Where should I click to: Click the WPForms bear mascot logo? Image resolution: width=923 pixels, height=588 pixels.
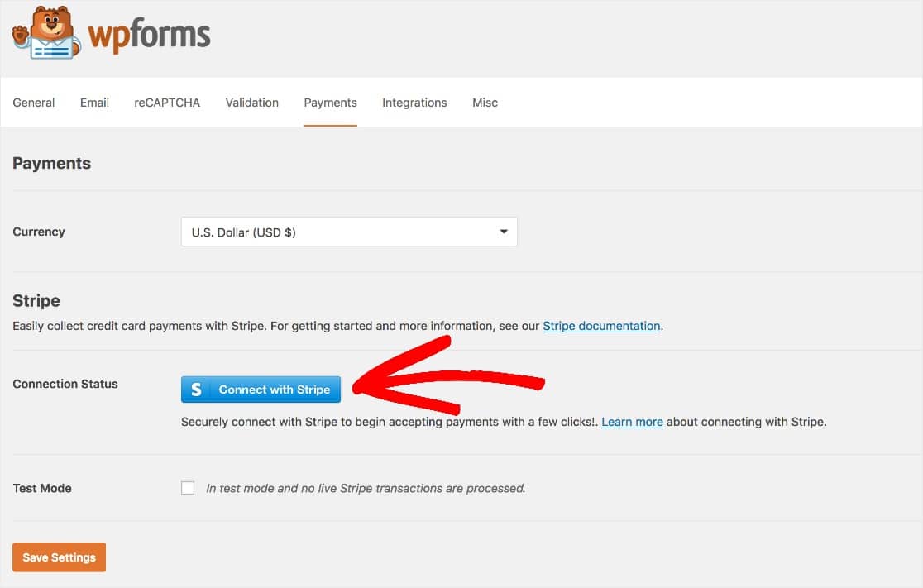click(x=46, y=33)
